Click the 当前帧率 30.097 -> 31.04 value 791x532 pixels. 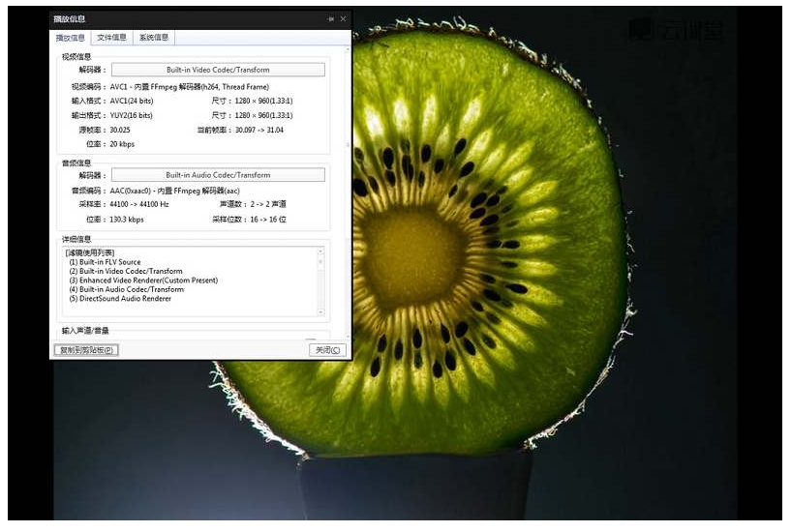[259, 130]
